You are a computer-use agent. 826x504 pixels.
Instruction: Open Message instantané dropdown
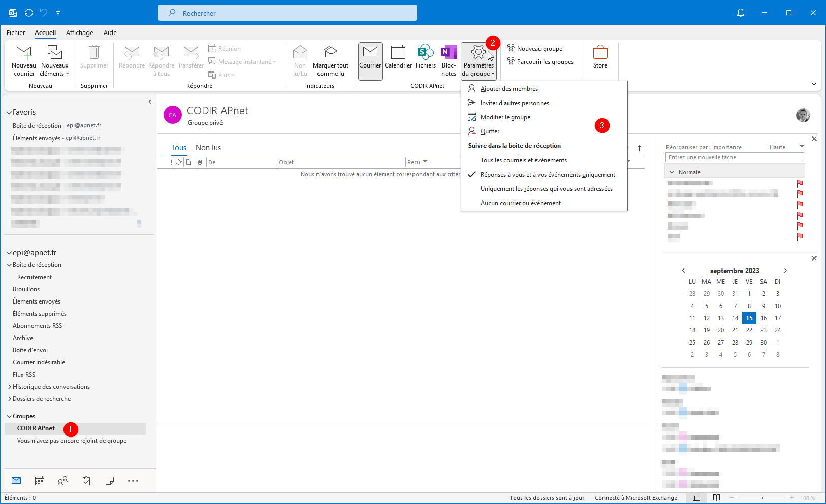pos(242,62)
